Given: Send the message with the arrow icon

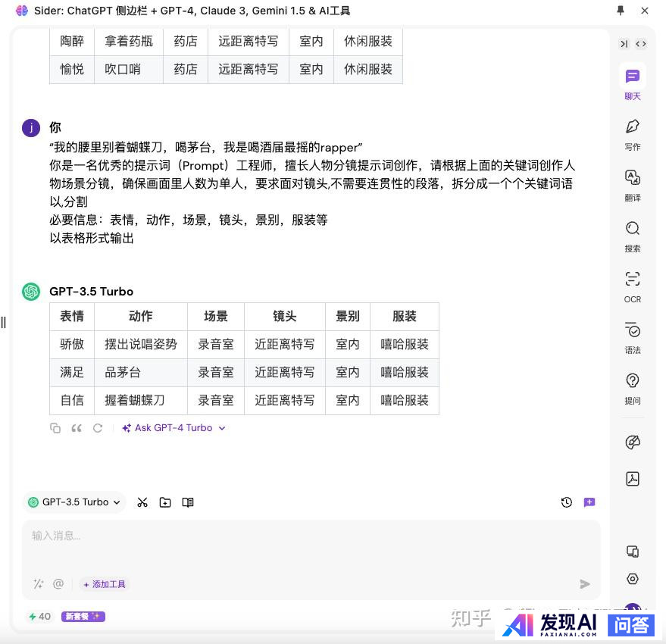Looking at the screenshot, I should [585, 584].
